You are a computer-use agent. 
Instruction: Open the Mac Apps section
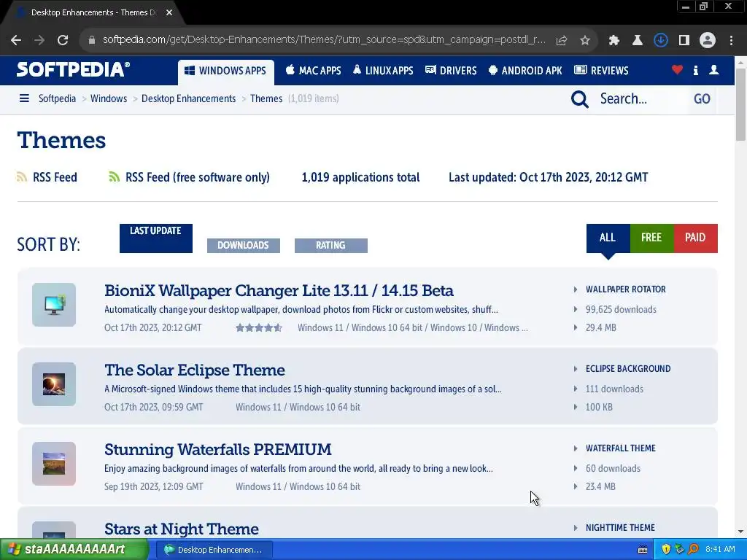coord(313,71)
